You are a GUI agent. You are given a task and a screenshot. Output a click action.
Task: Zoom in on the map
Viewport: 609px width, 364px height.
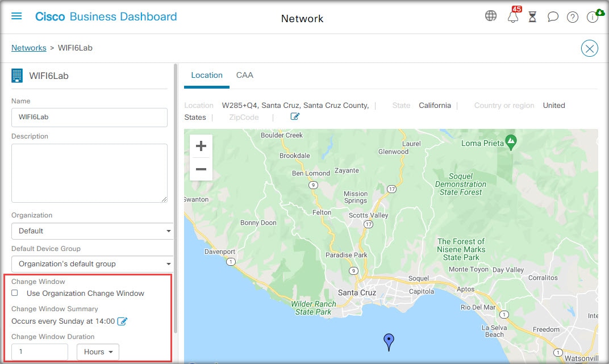(x=201, y=146)
